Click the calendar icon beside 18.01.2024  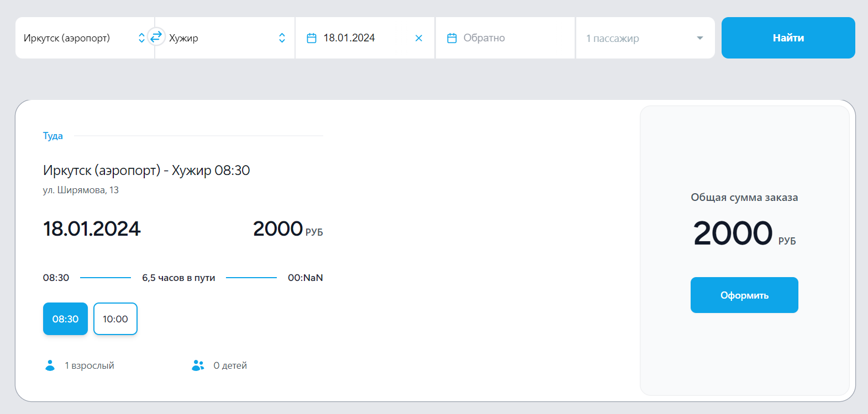pos(312,38)
